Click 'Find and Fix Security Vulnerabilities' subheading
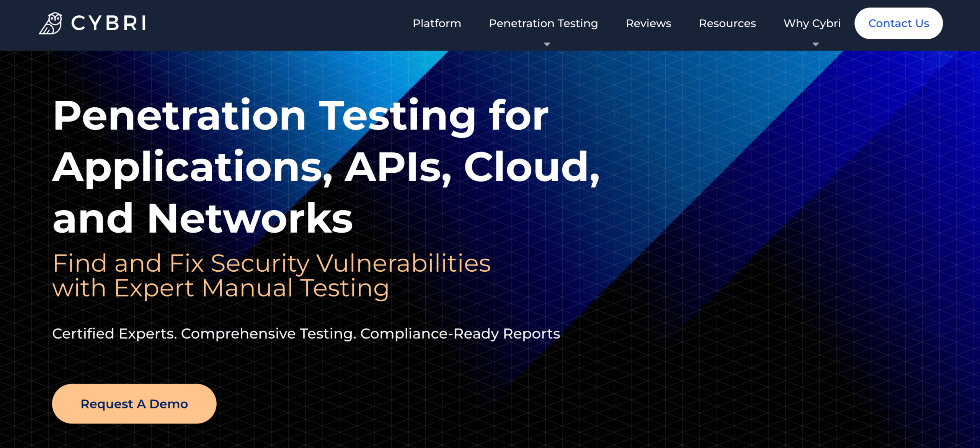This screenshot has width=980, height=448. coord(271,264)
